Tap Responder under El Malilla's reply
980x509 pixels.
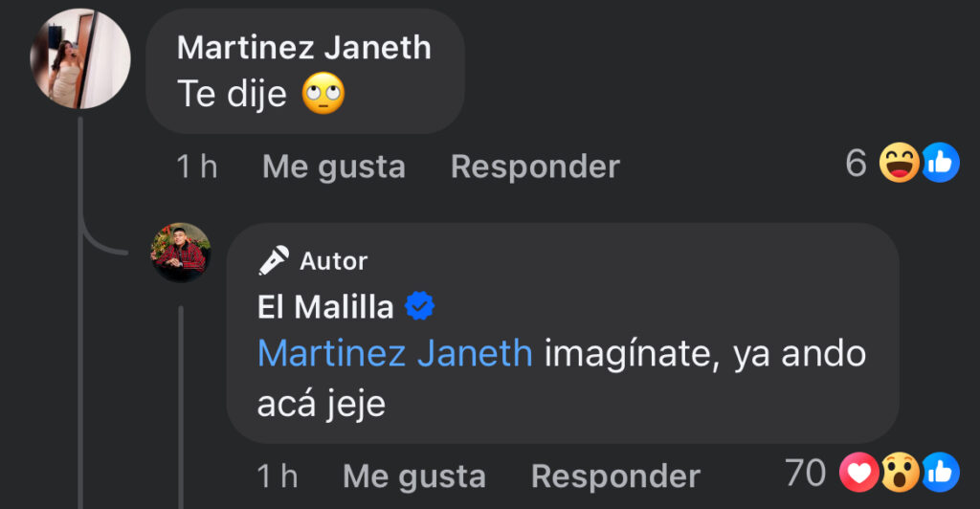coord(615,476)
